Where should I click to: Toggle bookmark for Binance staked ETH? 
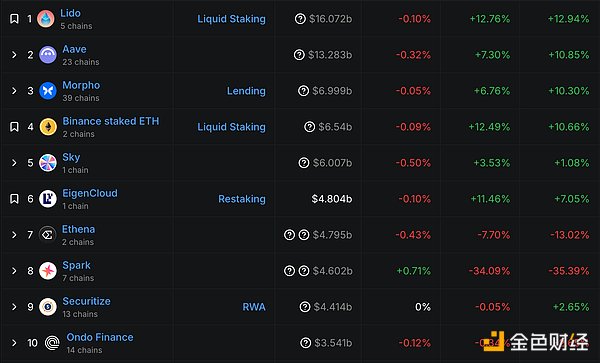click(x=14, y=127)
